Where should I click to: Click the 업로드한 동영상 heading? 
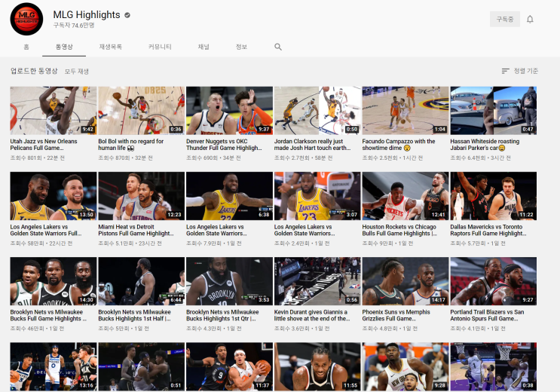pos(34,71)
